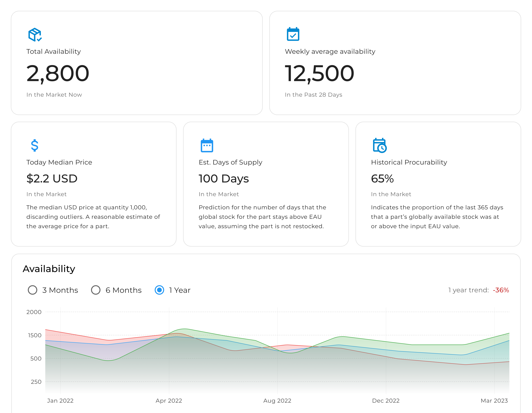Click the 2,800 total availability value

pyautogui.click(x=58, y=73)
